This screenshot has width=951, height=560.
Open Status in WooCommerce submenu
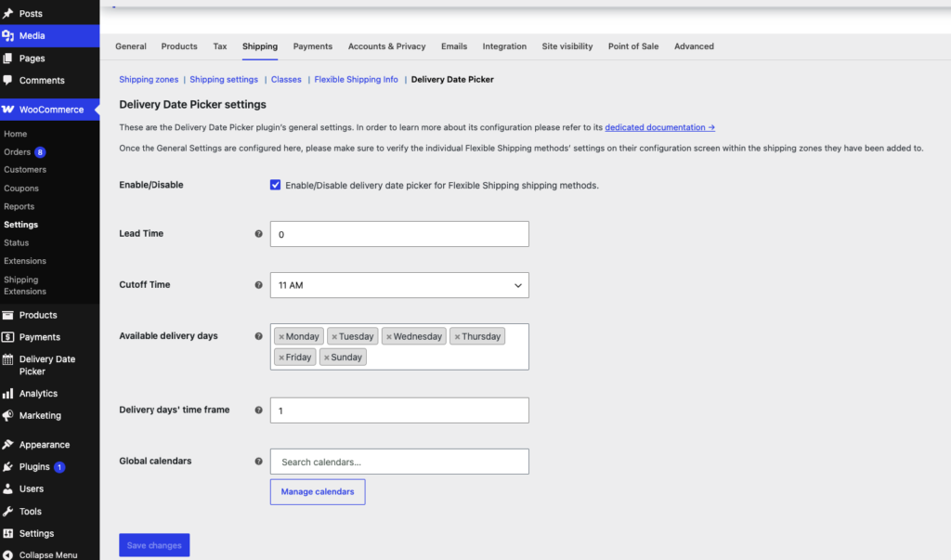tap(17, 242)
